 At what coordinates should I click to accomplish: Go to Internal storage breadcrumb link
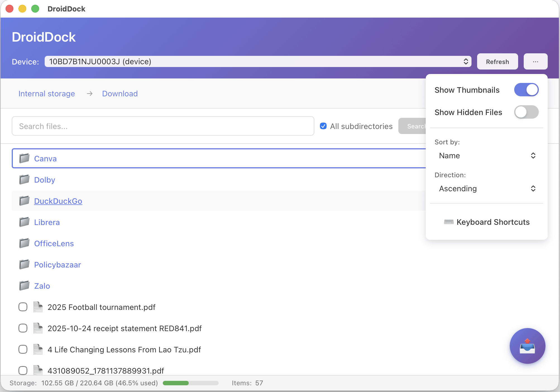(47, 94)
